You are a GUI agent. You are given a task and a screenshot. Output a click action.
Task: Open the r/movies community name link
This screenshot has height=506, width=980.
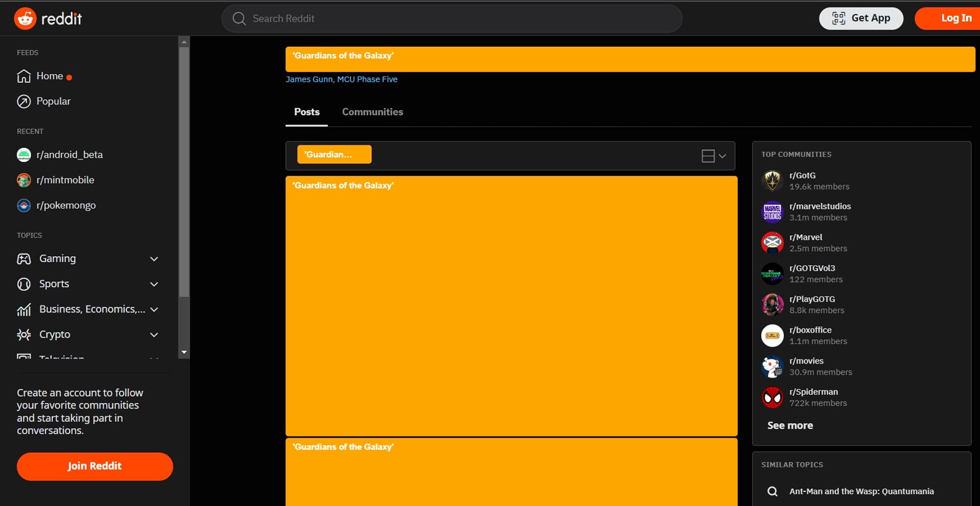coord(807,361)
